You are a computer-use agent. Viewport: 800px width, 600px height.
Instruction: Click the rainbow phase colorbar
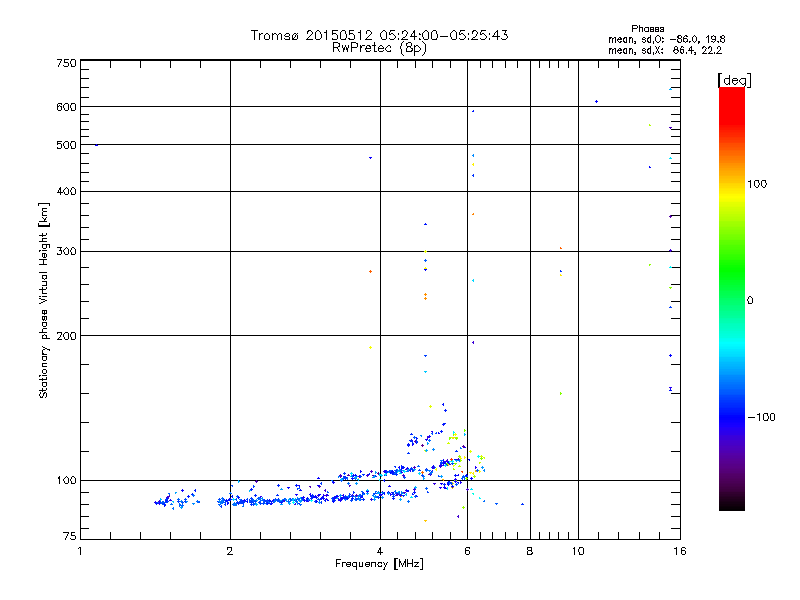[x=732, y=299]
